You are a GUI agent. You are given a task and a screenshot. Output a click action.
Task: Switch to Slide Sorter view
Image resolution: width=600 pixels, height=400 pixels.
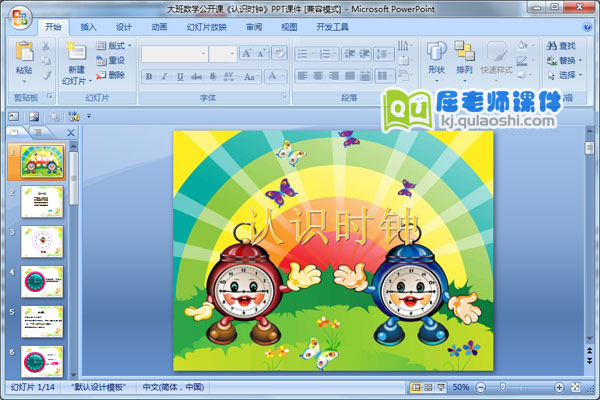[428, 387]
